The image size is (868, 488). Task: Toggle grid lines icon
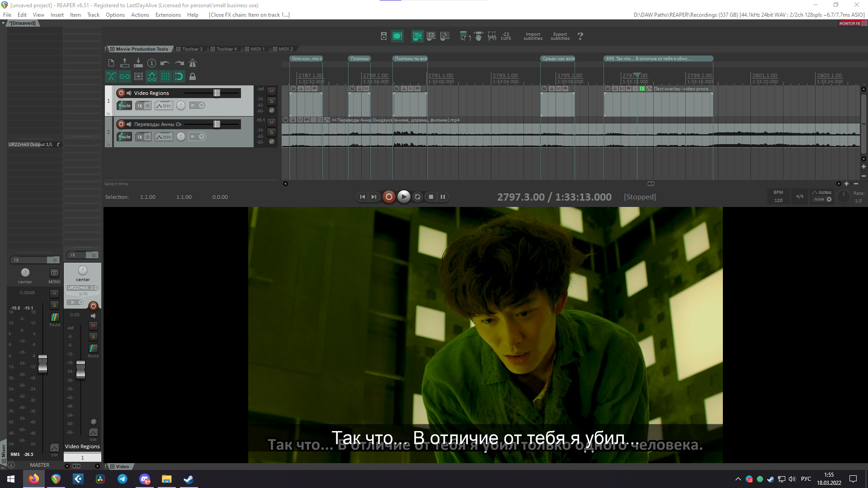[165, 77]
